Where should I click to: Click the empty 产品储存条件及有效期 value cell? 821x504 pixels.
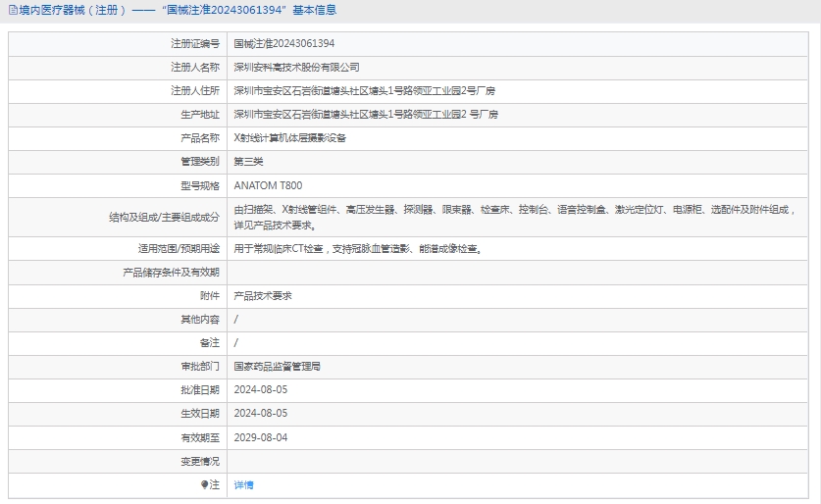tap(520, 272)
